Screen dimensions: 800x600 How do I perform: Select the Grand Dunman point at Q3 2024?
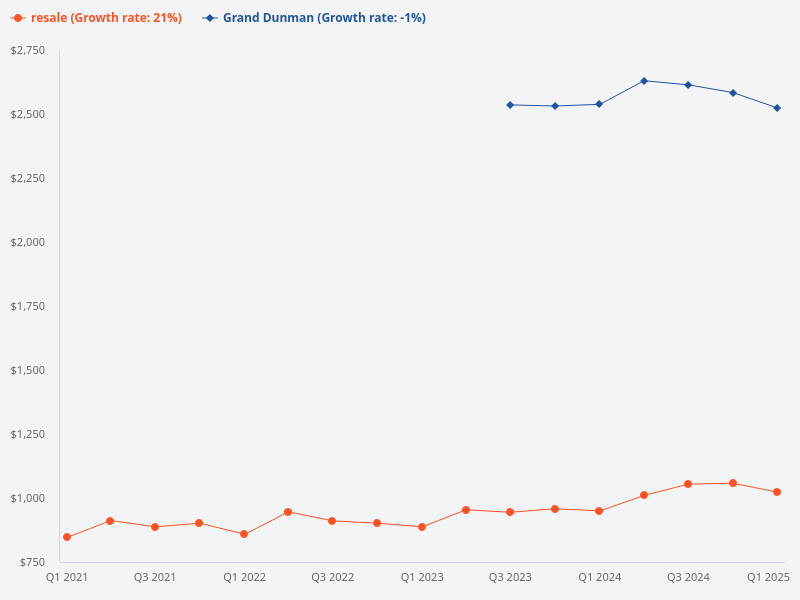(x=688, y=85)
